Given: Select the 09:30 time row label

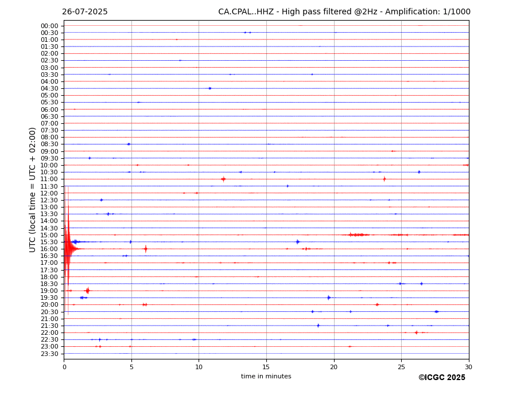Looking at the screenshot, I should pos(49,158).
